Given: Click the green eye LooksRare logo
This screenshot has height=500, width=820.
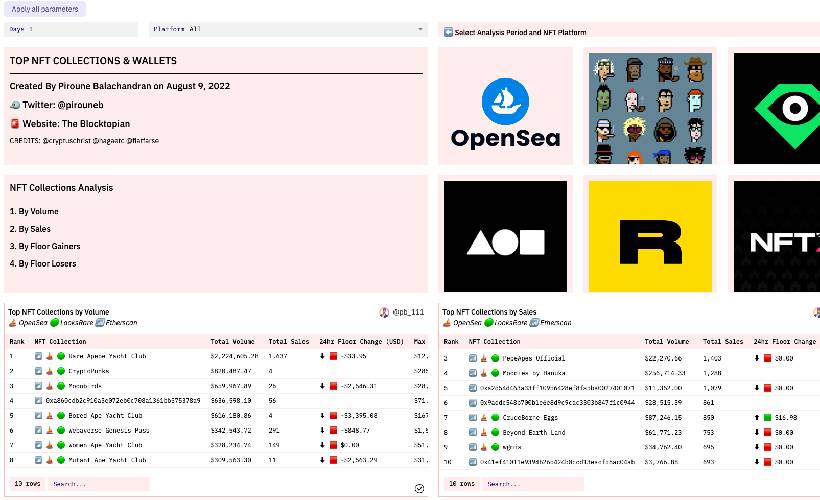Looking at the screenshot, I should (777, 108).
